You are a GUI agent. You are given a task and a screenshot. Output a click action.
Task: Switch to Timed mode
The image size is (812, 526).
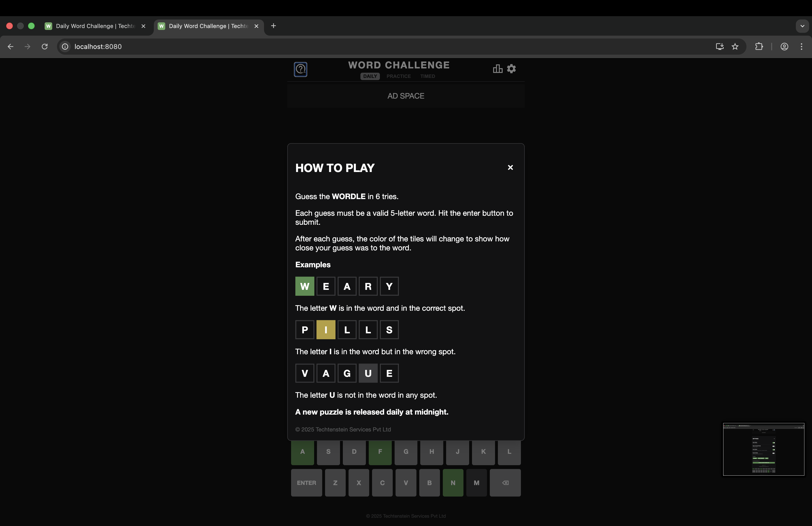[427, 77]
